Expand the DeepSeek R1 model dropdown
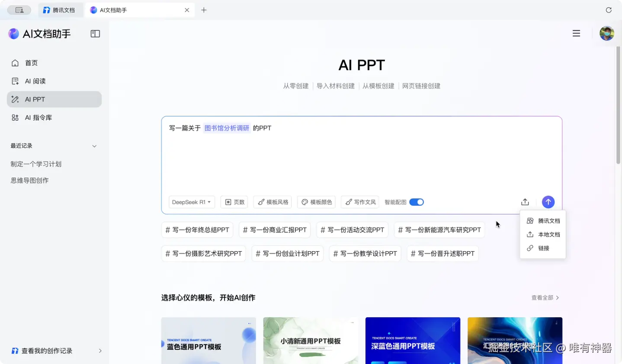 coord(191,201)
